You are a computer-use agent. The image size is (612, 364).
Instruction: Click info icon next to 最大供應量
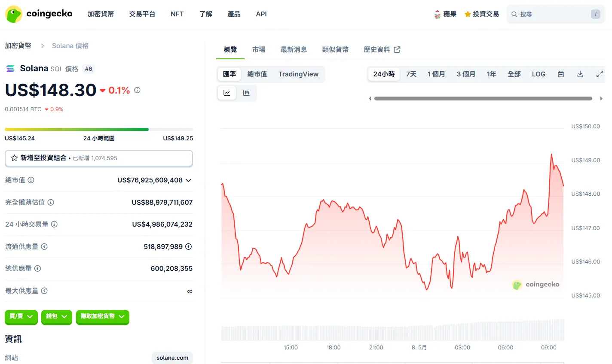click(x=44, y=291)
